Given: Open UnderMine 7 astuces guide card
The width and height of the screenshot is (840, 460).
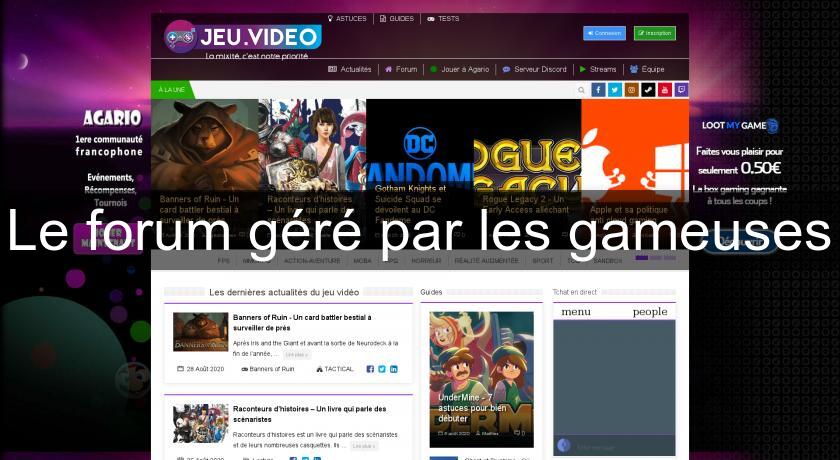Looking at the screenshot, I should click(482, 379).
